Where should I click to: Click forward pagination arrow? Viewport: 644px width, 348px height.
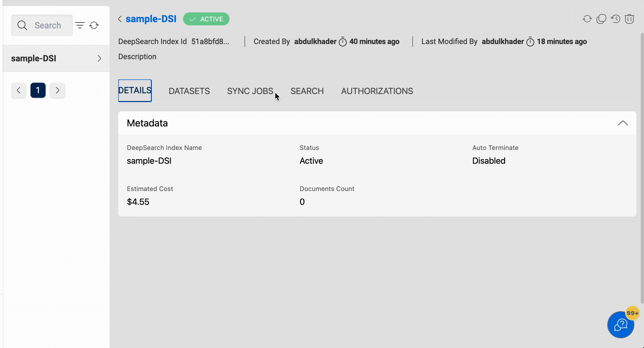pyautogui.click(x=57, y=90)
